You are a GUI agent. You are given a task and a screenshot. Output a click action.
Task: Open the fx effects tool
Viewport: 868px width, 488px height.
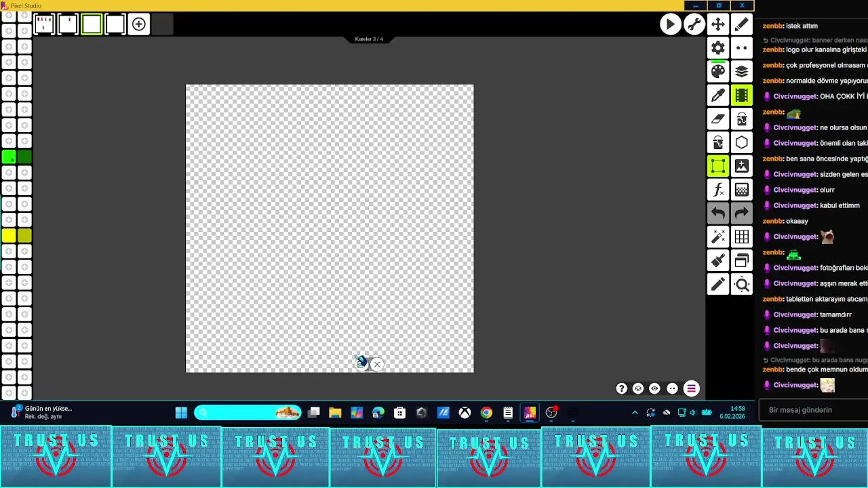pyautogui.click(x=718, y=190)
